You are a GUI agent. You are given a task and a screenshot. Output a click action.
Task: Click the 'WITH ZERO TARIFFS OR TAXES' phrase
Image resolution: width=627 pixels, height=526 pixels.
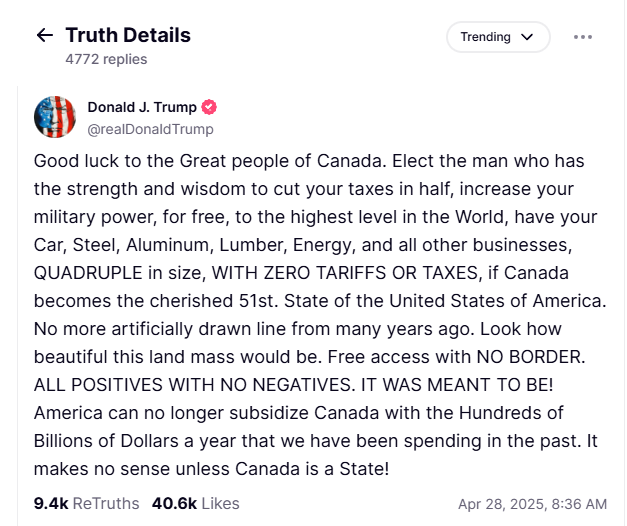pos(282,273)
